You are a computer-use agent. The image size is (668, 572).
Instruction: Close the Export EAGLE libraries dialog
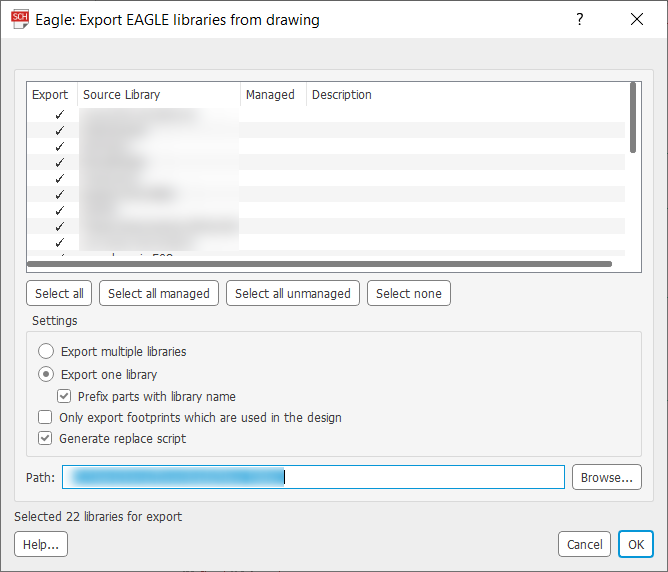[x=636, y=19]
